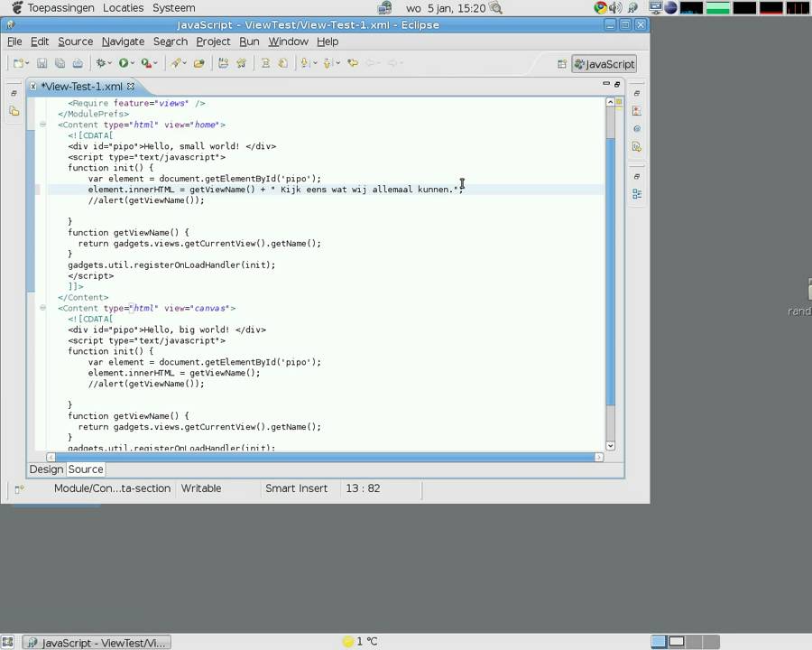Click the External Tools run icon
The image size is (812, 650).
tap(146, 63)
